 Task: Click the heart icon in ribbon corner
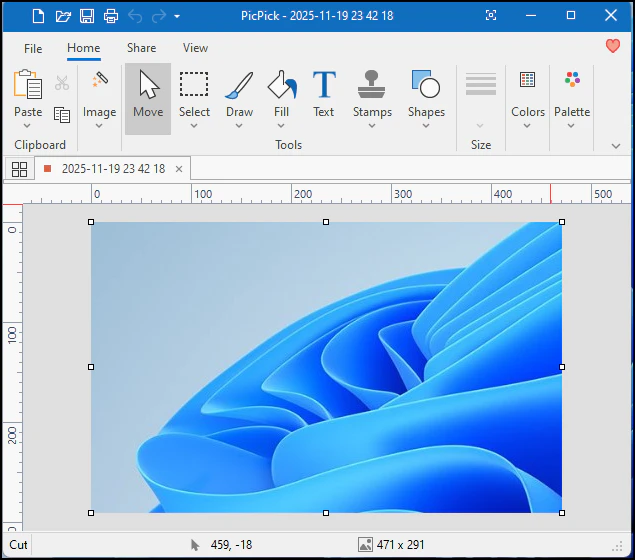(613, 46)
